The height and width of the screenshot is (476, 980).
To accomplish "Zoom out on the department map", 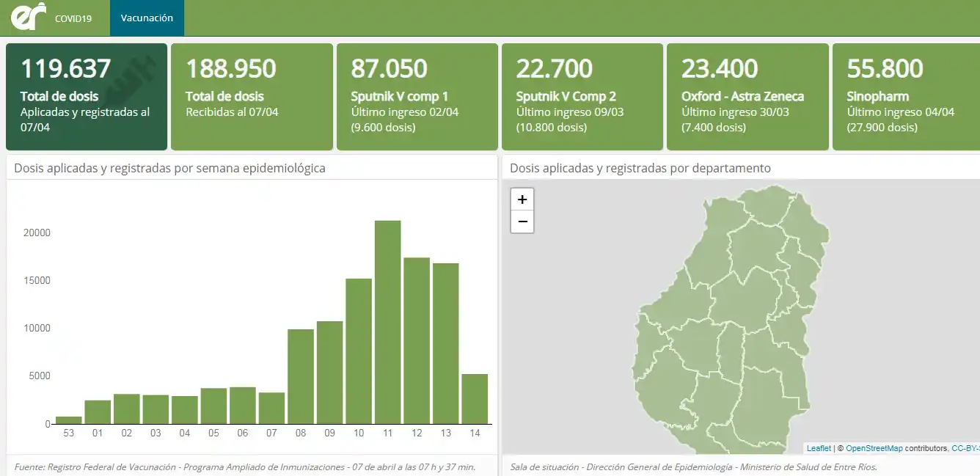I will click(522, 221).
